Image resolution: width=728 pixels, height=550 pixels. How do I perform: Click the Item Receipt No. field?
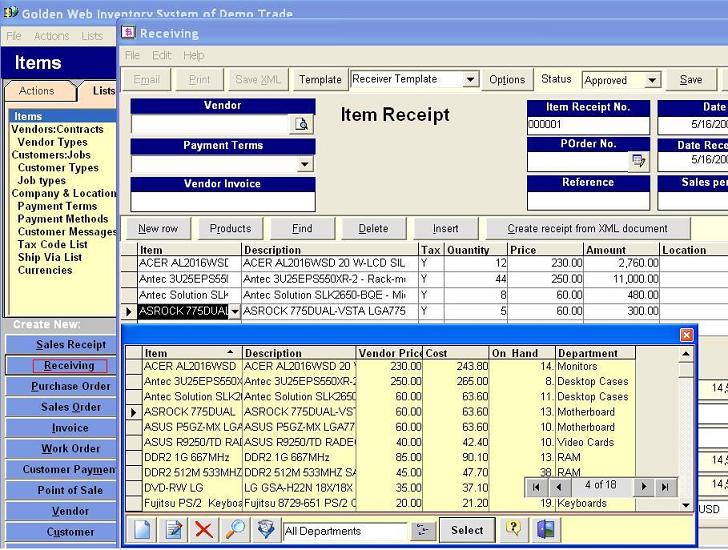pos(588,125)
